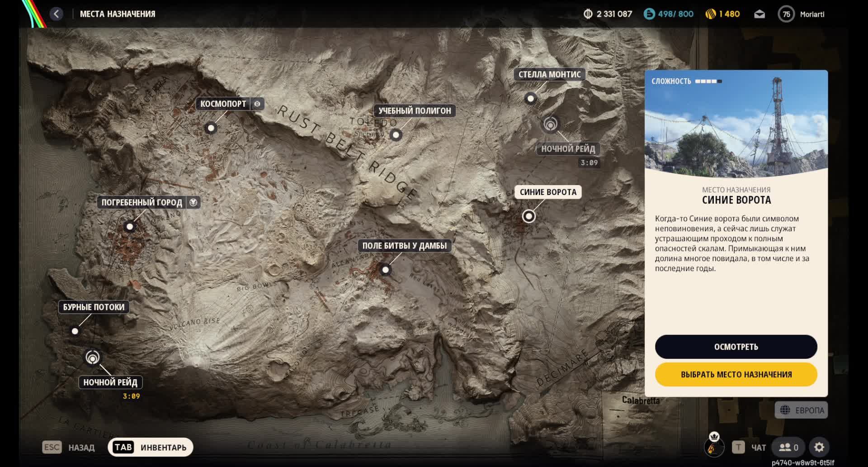Viewport: 868px width, 467px height.
Task: Open settings with the gear icon
Action: click(819, 447)
